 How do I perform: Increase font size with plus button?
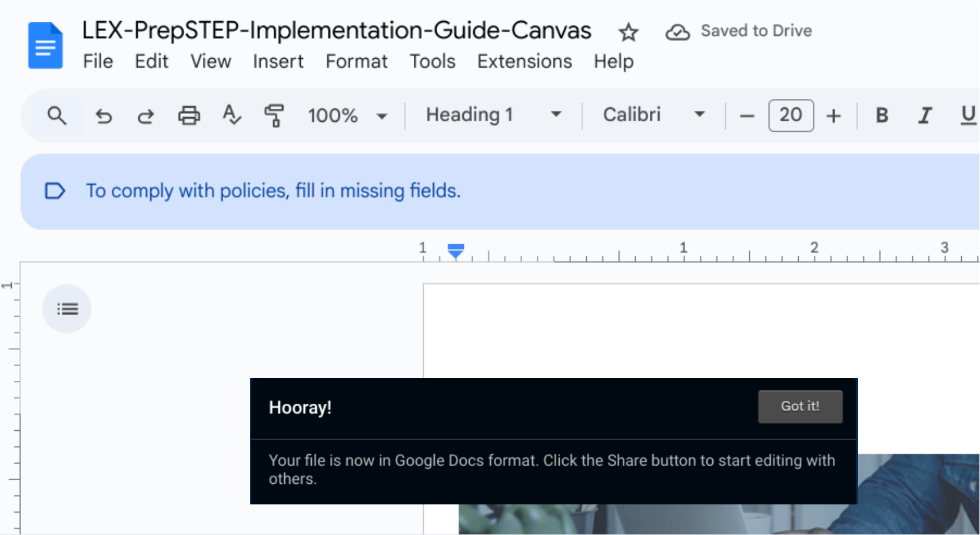tap(833, 116)
